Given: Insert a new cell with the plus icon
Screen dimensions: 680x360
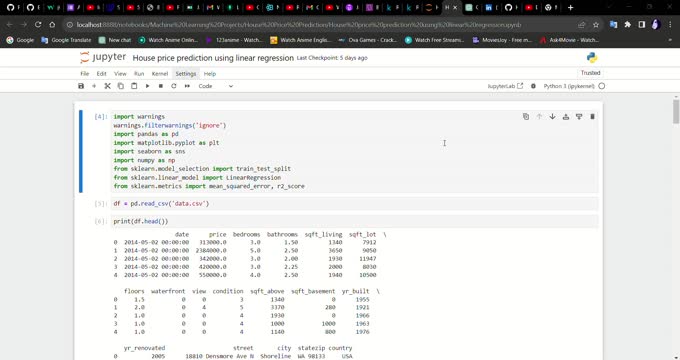Looking at the screenshot, I should coord(94,86).
